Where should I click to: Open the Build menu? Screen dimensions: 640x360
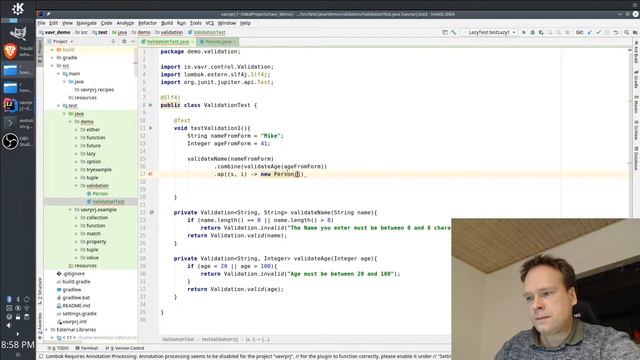click(x=167, y=23)
